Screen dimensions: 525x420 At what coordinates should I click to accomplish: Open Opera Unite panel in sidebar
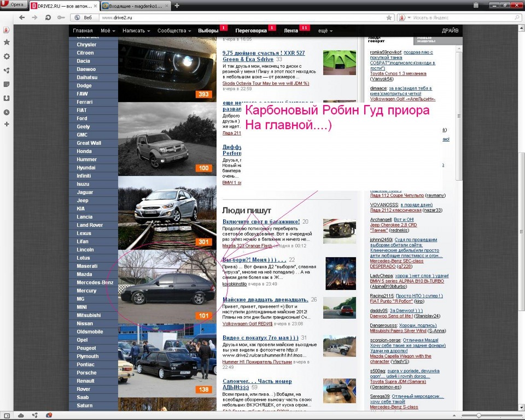pos(7,71)
